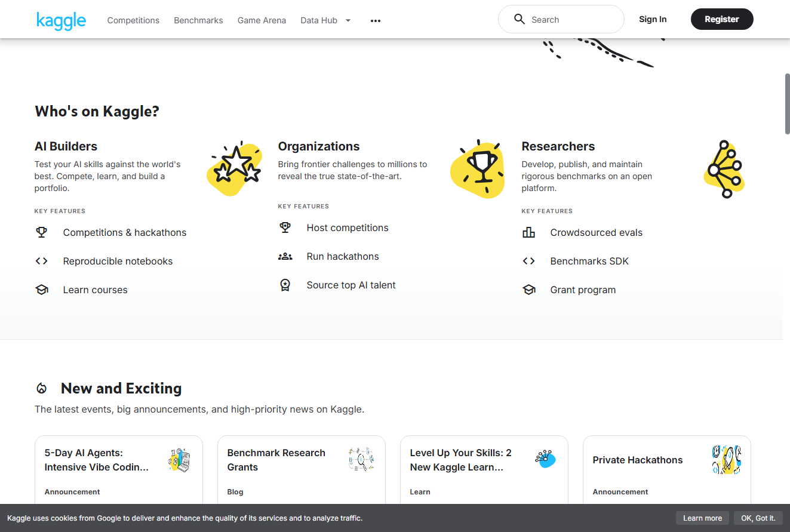790x532 pixels.
Task: Open the Learn courses link
Action: [x=96, y=290]
